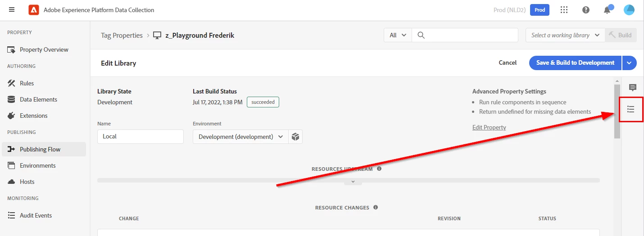This screenshot has width=644, height=236.
Task: Expand the Resources Upstream chevron
Action: click(x=353, y=182)
